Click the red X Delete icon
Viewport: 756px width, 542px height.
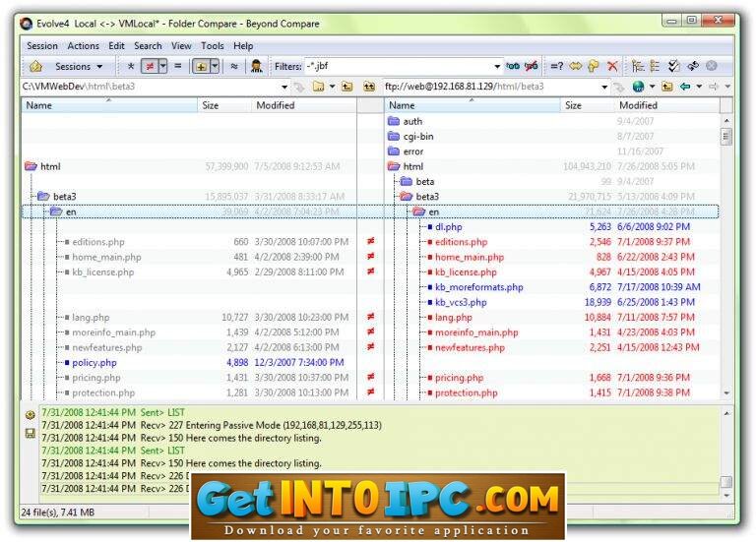612,66
